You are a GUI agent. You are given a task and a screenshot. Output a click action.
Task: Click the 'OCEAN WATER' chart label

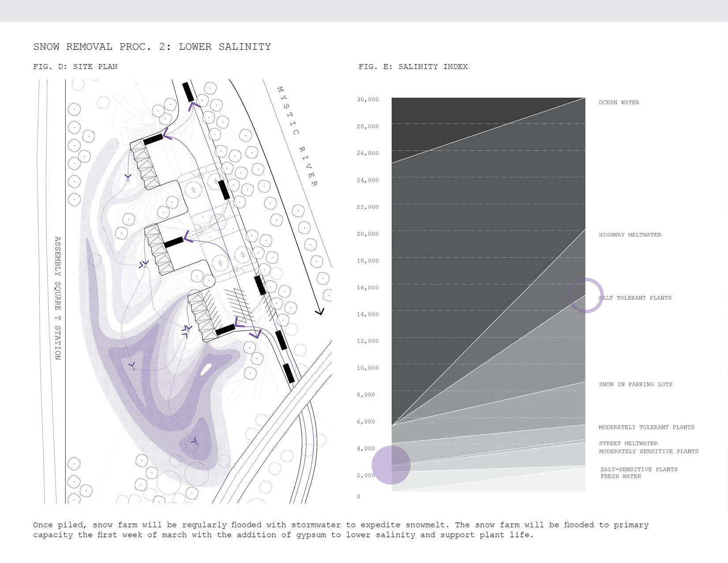619,102
